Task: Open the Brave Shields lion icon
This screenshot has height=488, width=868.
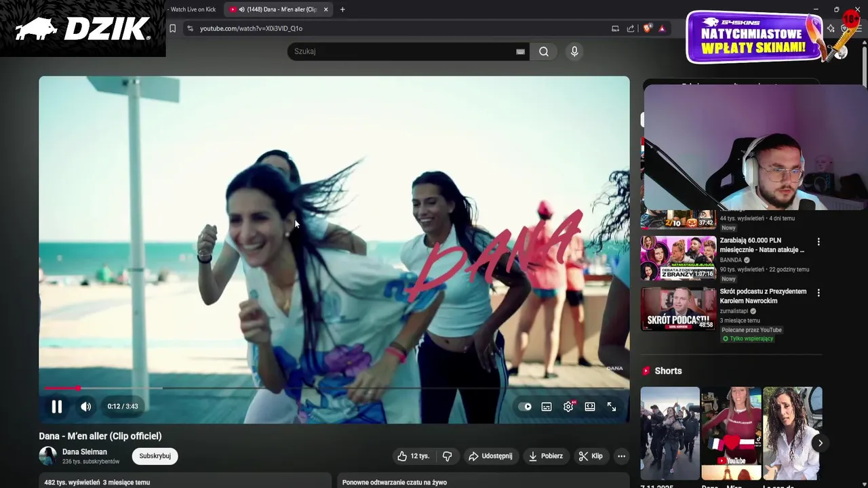Action: click(648, 28)
